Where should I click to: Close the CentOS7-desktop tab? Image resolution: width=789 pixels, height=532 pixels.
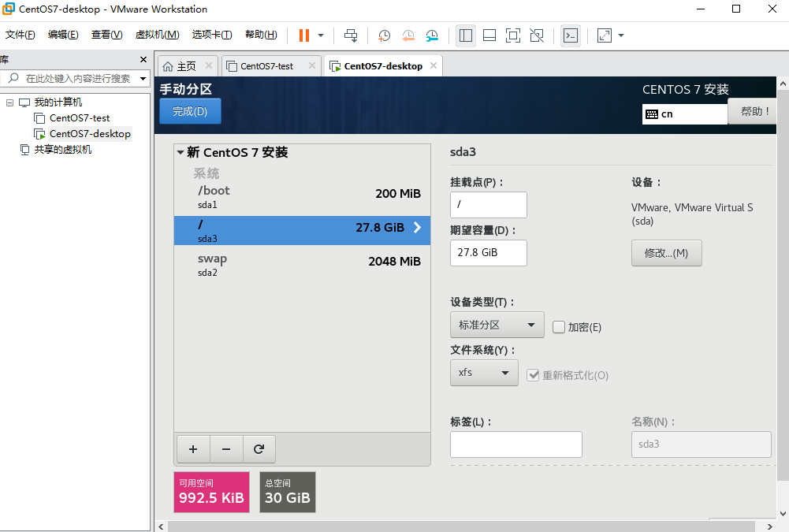coord(434,65)
